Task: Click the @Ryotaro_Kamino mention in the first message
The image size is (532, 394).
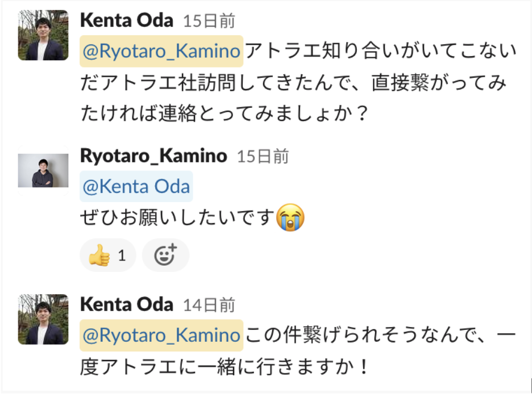Action: point(161,51)
